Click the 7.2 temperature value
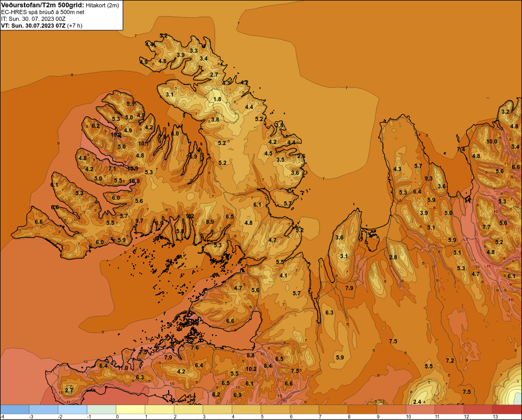 [450, 361]
